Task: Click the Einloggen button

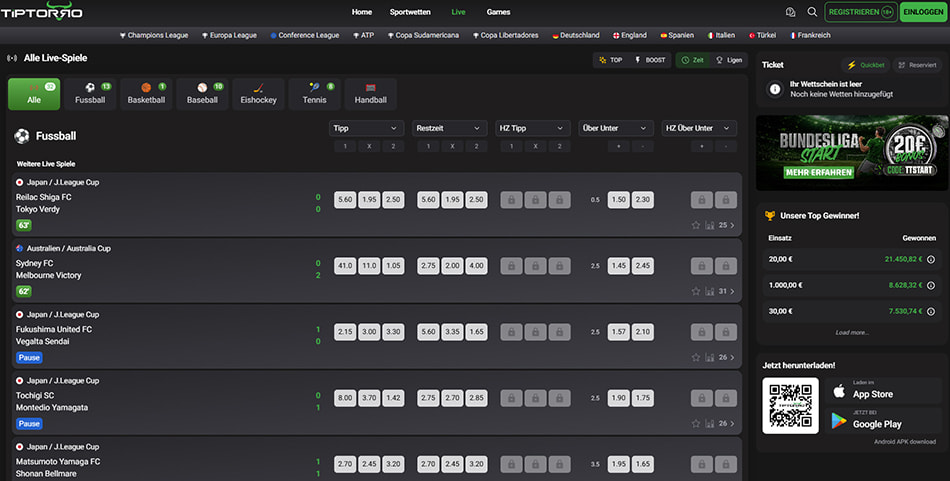Action: [923, 12]
